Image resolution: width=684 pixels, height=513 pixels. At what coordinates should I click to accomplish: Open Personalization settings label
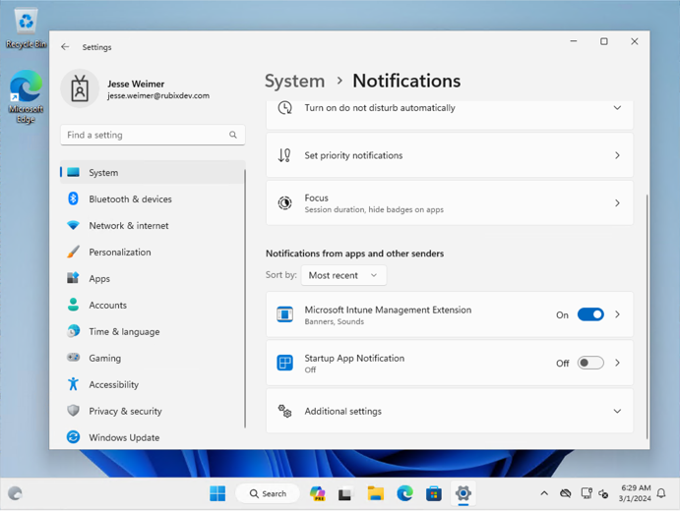pos(120,253)
